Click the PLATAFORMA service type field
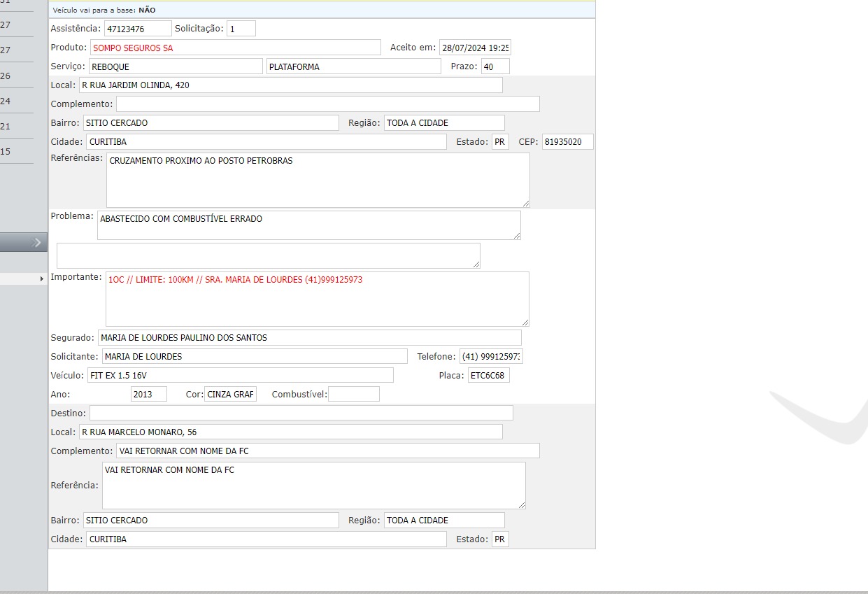 tap(353, 66)
